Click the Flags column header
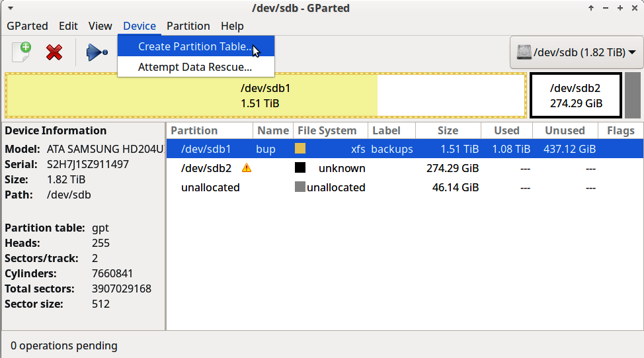The width and height of the screenshot is (644, 358). (620, 131)
